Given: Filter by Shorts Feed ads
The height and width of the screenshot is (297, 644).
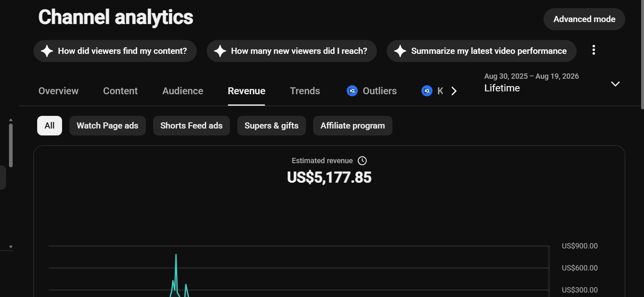Looking at the screenshot, I should [192, 126].
